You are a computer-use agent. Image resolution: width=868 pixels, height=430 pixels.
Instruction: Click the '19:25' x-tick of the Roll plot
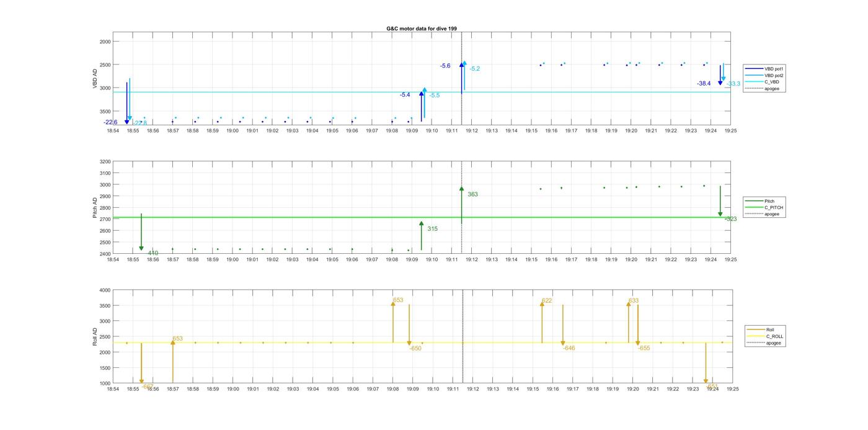pyautogui.click(x=732, y=389)
